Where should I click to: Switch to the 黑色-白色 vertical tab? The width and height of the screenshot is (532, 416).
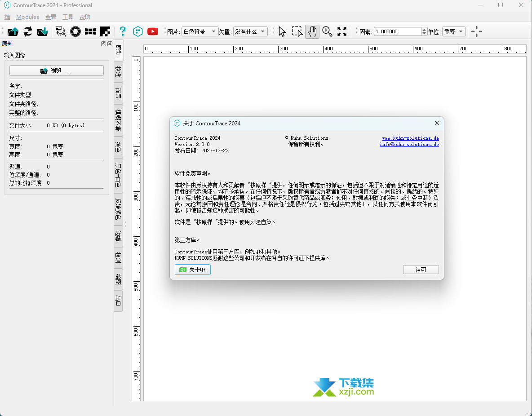click(119, 175)
